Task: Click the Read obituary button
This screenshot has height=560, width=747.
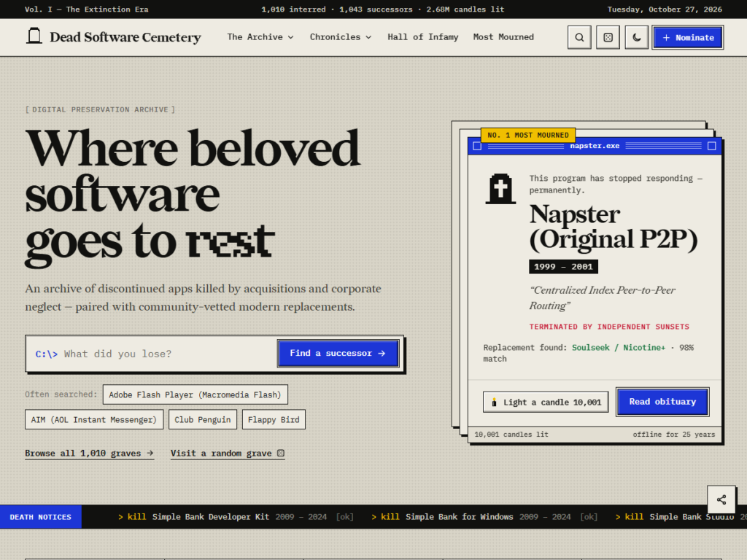Action: point(662,402)
